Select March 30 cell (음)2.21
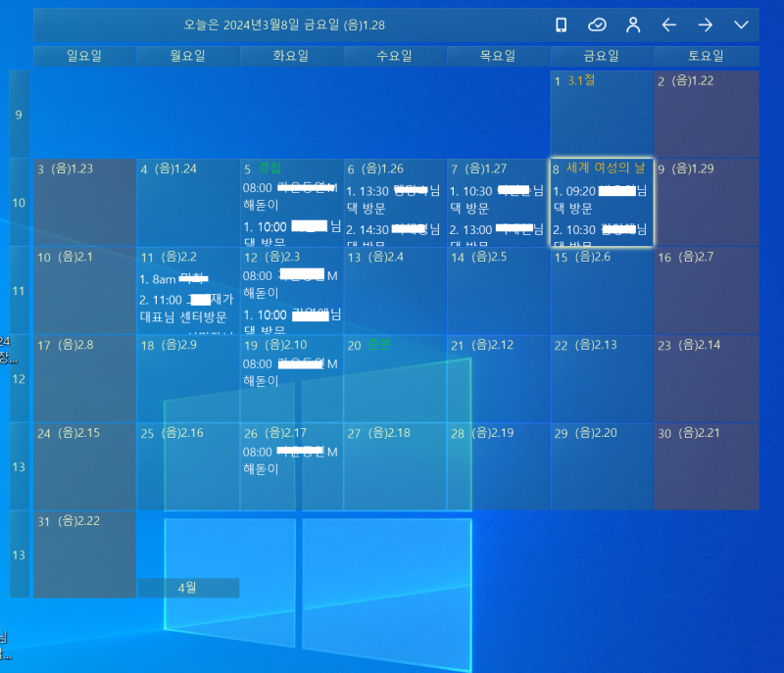This screenshot has width=784, height=673. pos(706,466)
